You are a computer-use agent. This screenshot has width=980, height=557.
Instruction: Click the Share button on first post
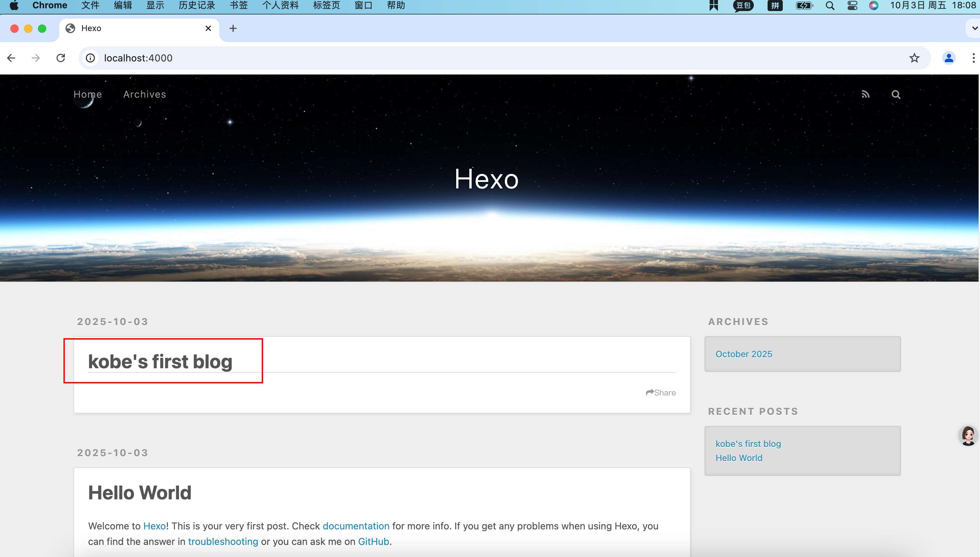click(x=660, y=392)
